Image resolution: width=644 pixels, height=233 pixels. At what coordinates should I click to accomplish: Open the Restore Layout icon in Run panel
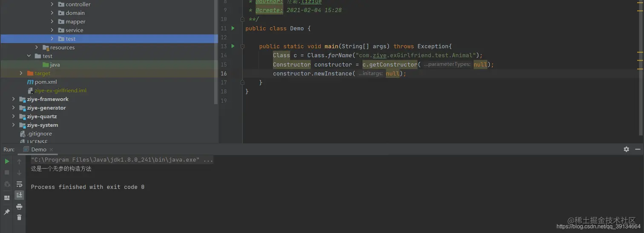pos(7,198)
